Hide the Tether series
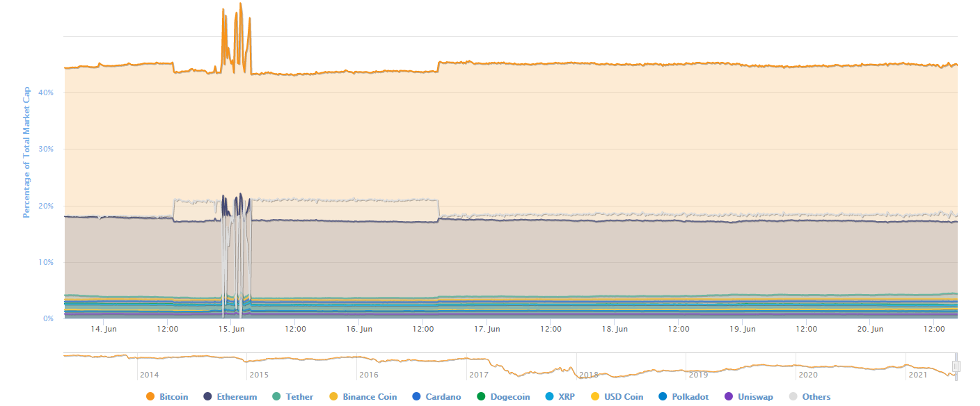The width and height of the screenshot is (980, 406). pos(292,397)
